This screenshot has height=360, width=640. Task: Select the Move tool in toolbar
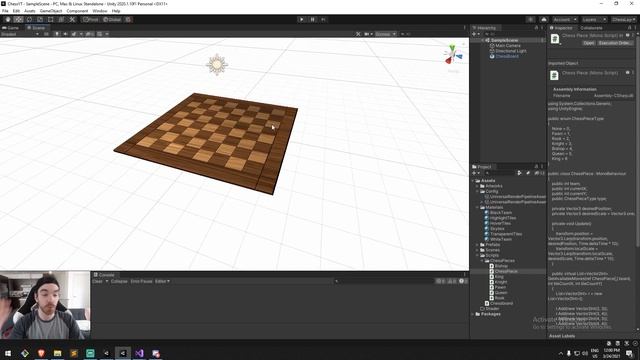click(18, 19)
